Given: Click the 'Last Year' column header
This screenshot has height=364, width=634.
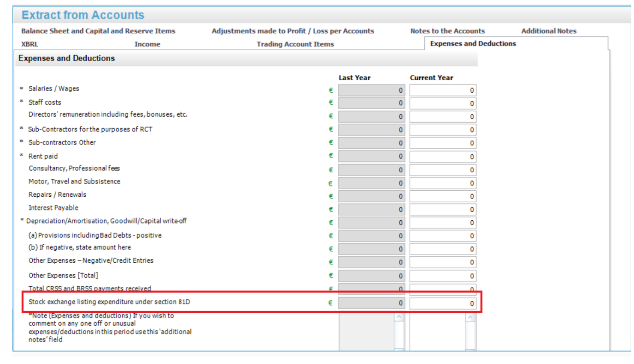Looking at the screenshot, I should 355,77.
